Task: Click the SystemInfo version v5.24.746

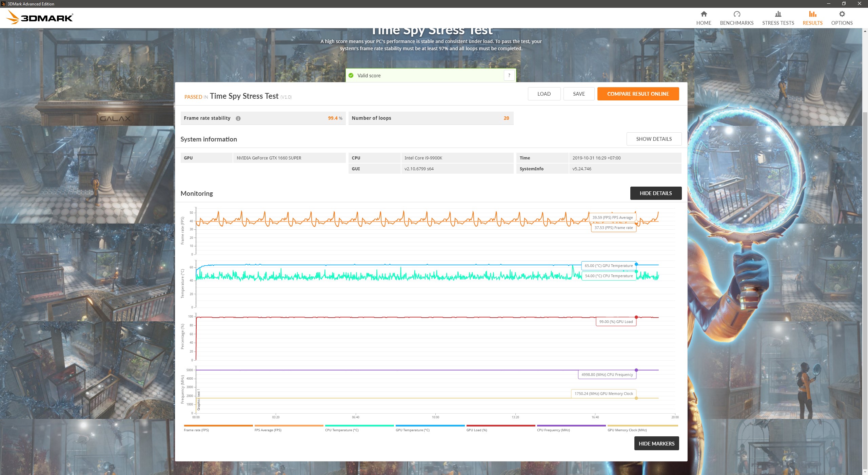Action: click(581, 169)
